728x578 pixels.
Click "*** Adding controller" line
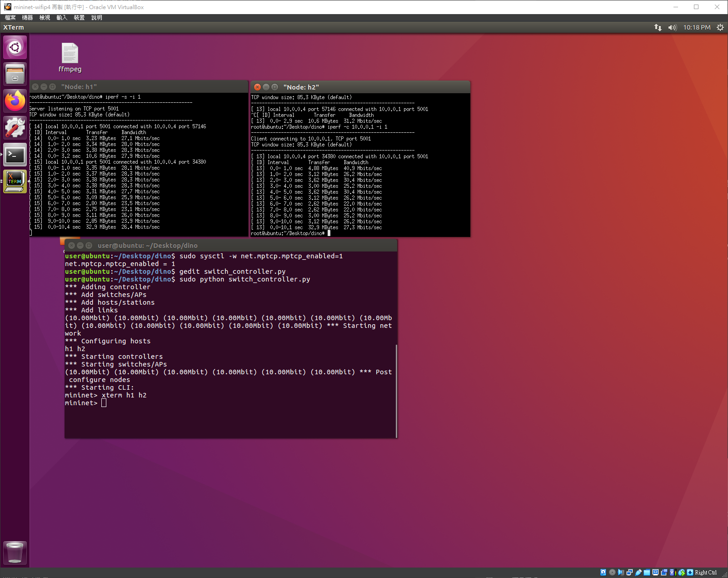108,287
